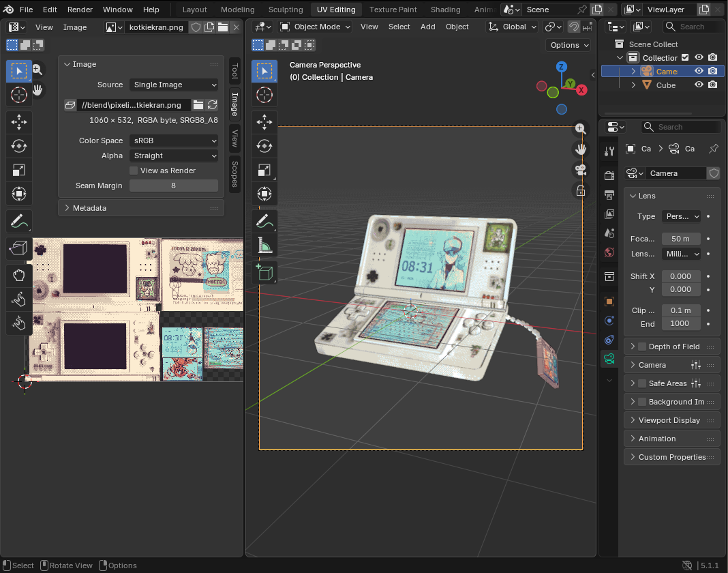Expand the Custom Properties panel
728x573 pixels.
pos(672,457)
